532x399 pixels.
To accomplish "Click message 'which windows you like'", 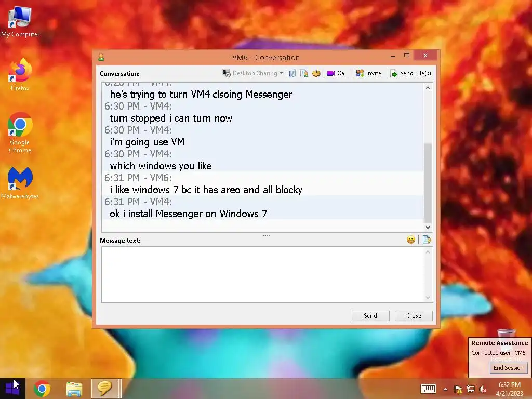I will pyautogui.click(x=161, y=166).
